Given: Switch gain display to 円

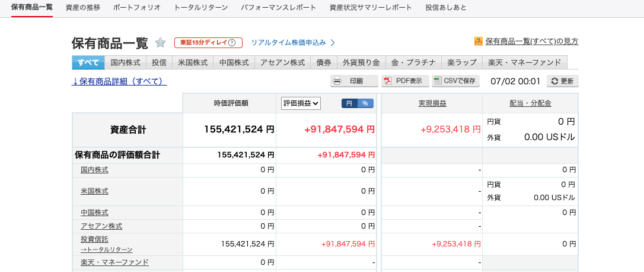Looking at the screenshot, I should pyautogui.click(x=349, y=103).
